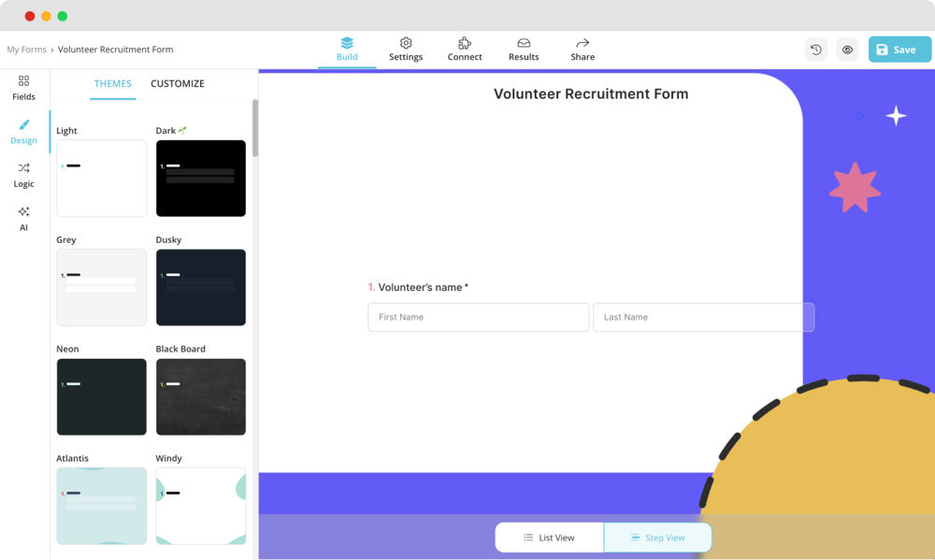
Task: Open the Connect integrations tab
Action: 465,49
